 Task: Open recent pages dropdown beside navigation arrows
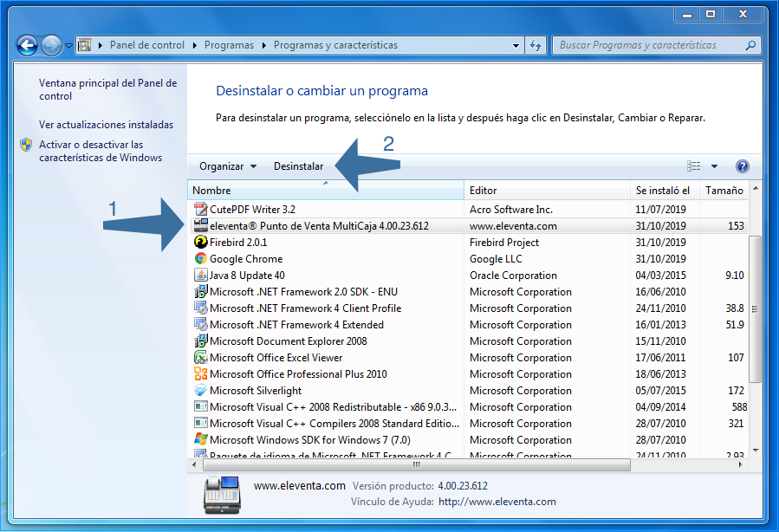point(68,46)
